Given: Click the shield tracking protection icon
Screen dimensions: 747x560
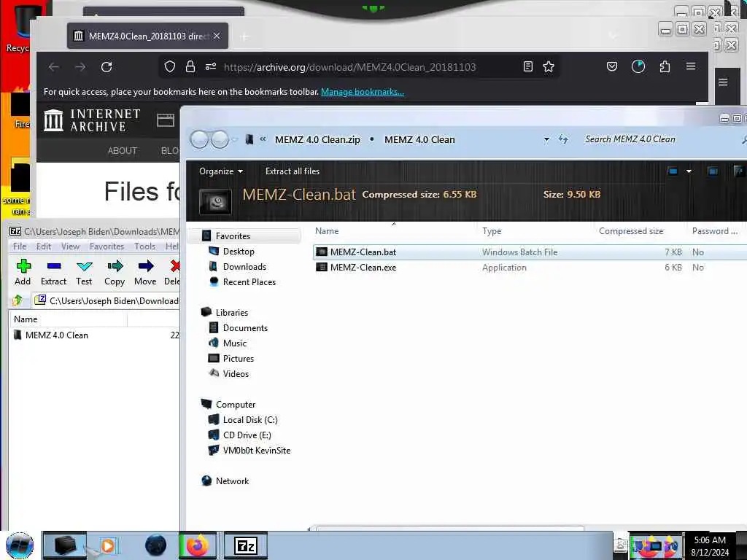Looking at the screenshot, I should tap(169, 66).
